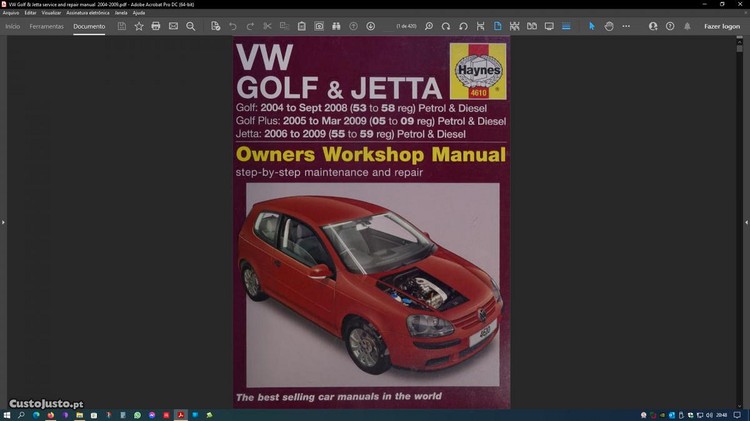Go to the next page arrow
Screen dimensions: 750x421
[x=371, y=26]
